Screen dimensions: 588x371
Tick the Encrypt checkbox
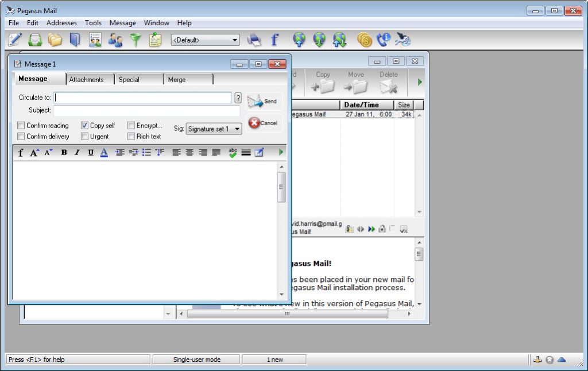[x=131, y=125]
